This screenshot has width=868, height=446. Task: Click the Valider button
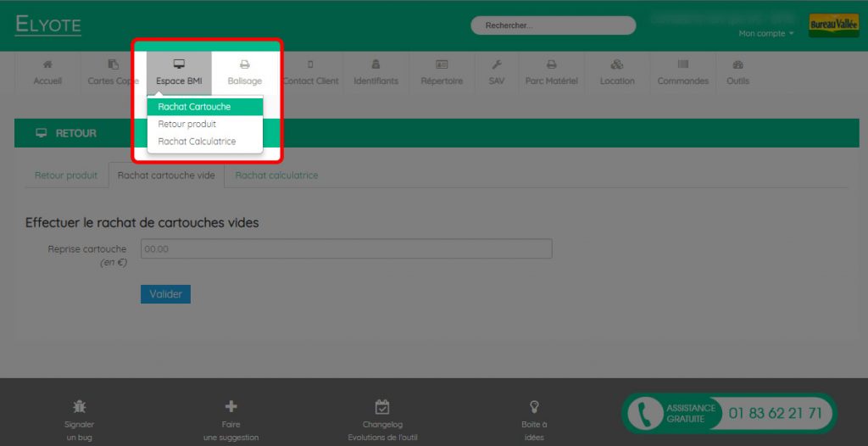tap(165, 294)
